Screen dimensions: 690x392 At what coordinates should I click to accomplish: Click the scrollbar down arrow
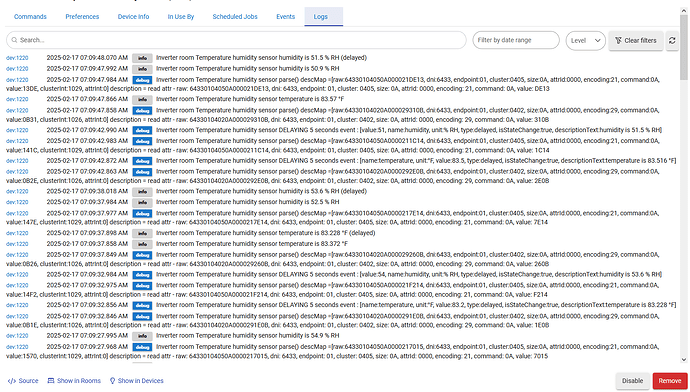click(x=683, y=360)
